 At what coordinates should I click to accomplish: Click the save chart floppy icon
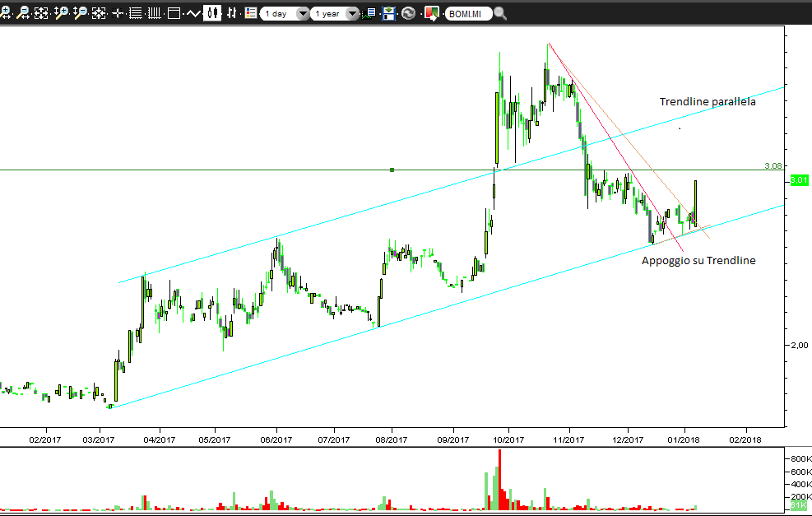(x=389, y=13)
